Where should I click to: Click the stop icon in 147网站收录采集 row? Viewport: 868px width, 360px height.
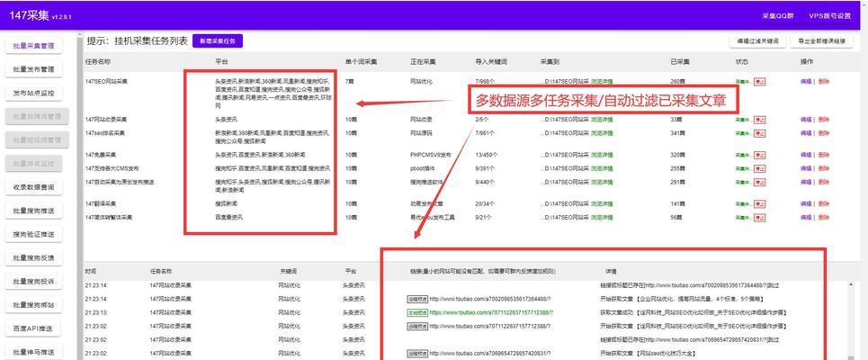760,119
